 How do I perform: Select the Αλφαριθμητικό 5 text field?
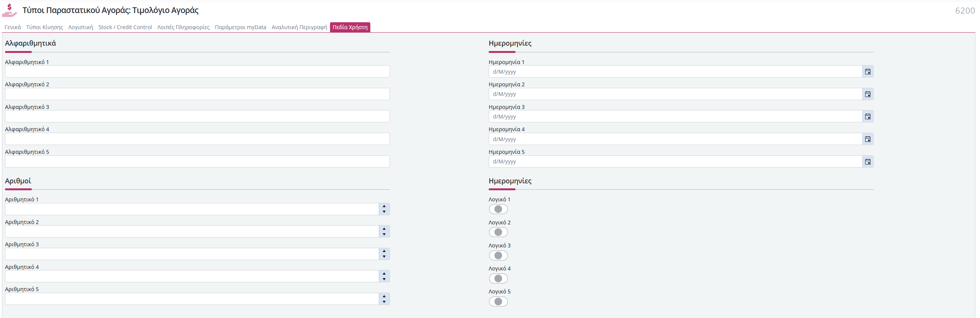(x=197, y=161)
